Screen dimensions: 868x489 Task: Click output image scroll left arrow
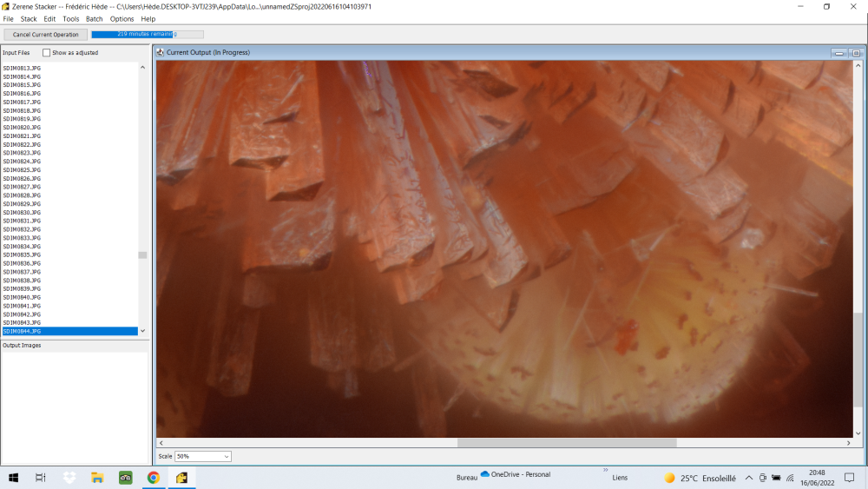click(x=161, y=443)
